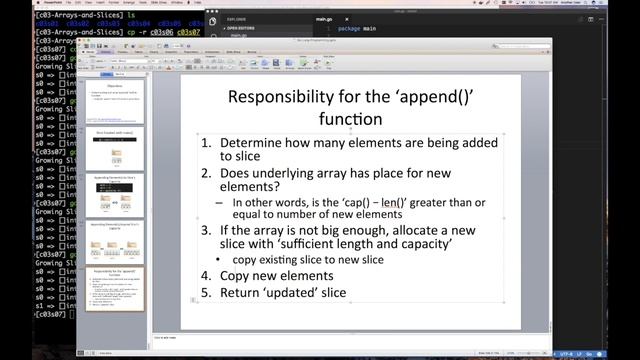Click Go language mode in status bar

(x=589, y=354)
